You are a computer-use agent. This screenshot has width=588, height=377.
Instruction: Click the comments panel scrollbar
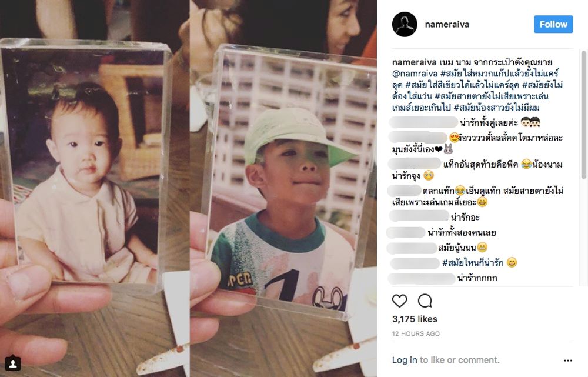point(583,115)
